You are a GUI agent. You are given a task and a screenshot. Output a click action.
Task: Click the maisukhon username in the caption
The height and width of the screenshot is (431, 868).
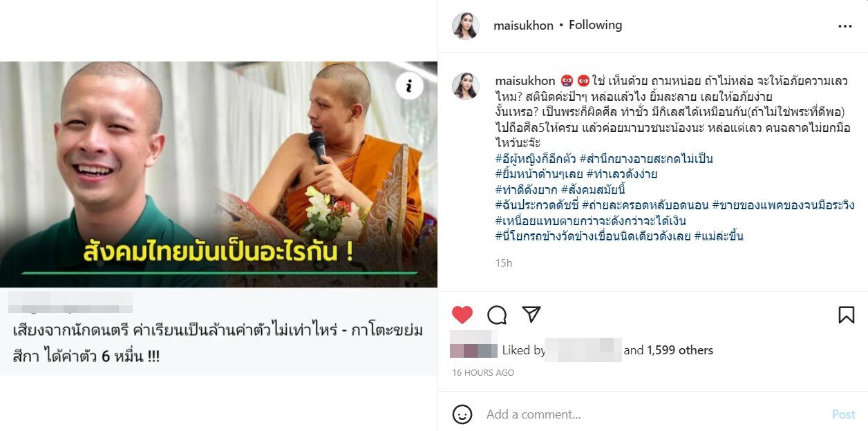point(525,82)
